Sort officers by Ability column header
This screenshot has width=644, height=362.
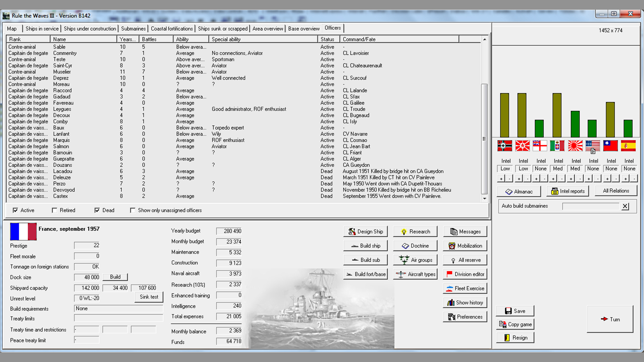click(x=191, y=39)
